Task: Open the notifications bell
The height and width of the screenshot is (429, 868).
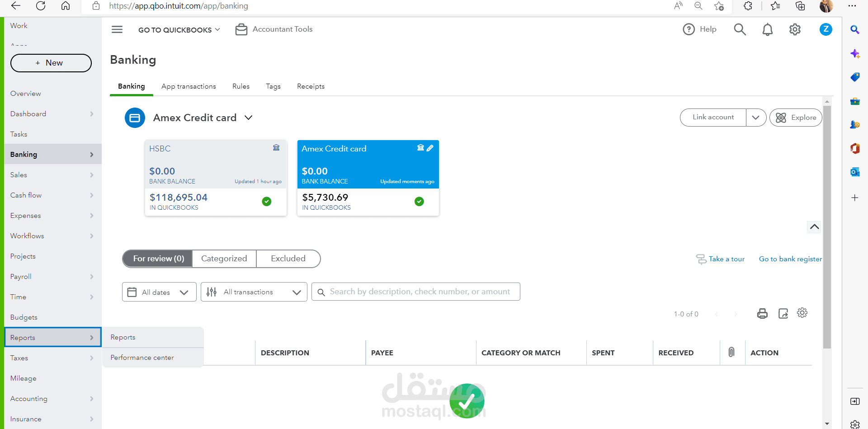Action: pyautogui.click(x=767, y=30)
